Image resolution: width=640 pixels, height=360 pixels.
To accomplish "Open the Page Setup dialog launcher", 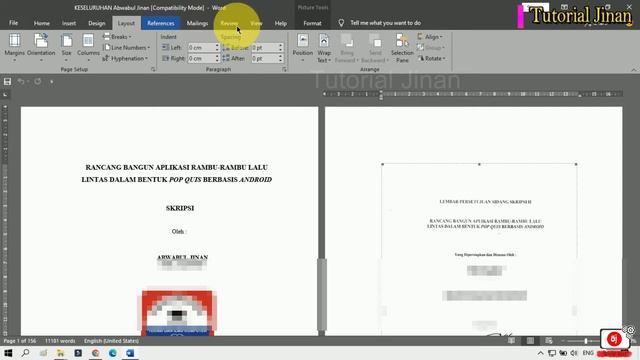I will tap(153, 69).
